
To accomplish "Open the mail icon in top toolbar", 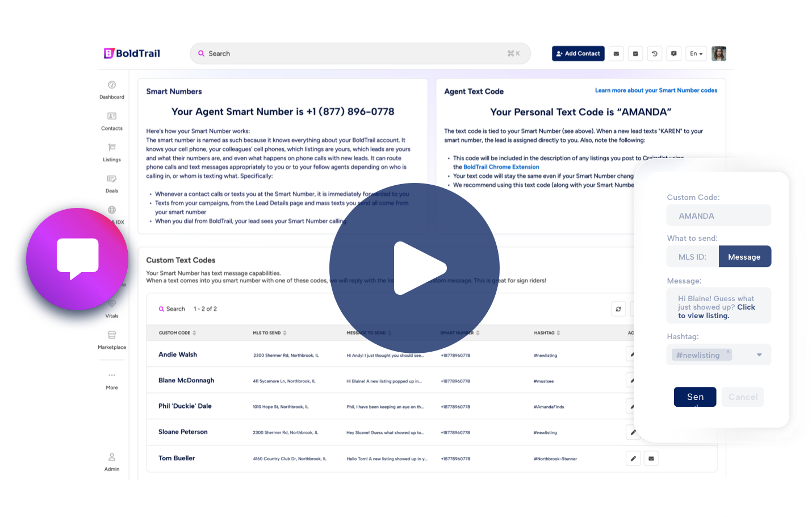I will [x=617, y=53].
